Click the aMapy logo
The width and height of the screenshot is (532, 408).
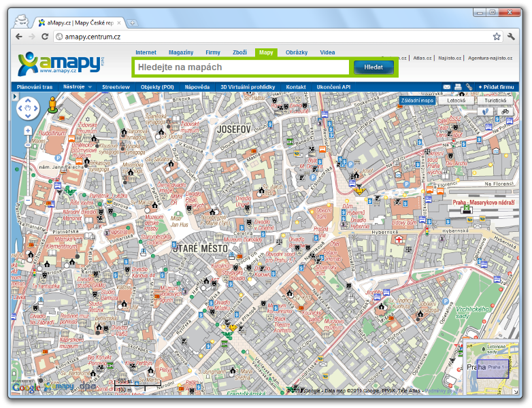pos(61,64)
